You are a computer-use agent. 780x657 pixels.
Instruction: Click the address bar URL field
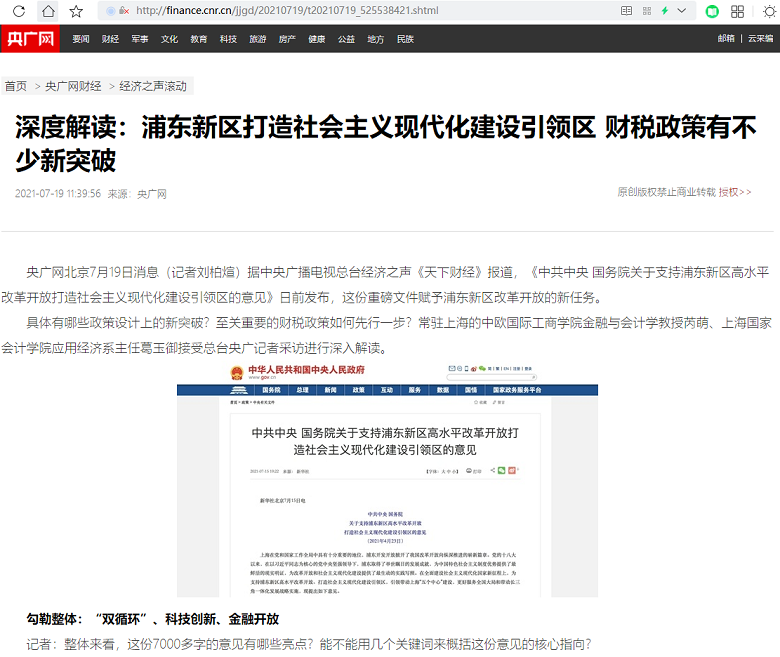point(350,11)
